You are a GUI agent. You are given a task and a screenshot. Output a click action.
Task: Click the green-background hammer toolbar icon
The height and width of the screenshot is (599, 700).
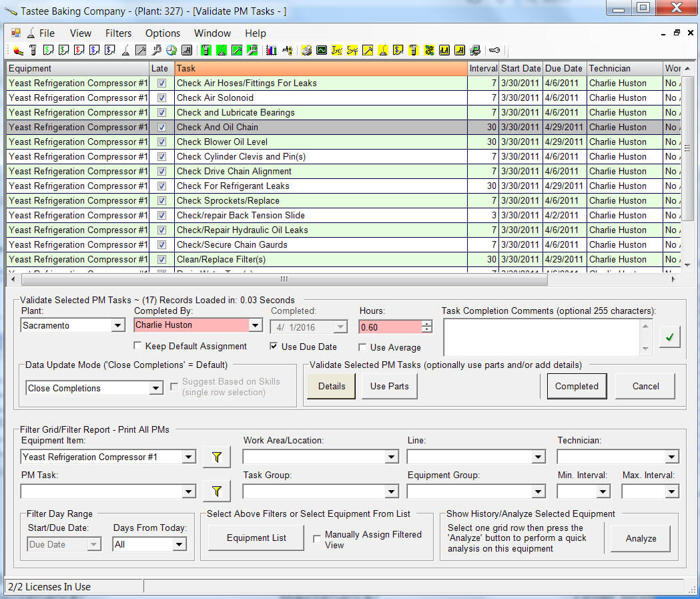coord(237,51)
